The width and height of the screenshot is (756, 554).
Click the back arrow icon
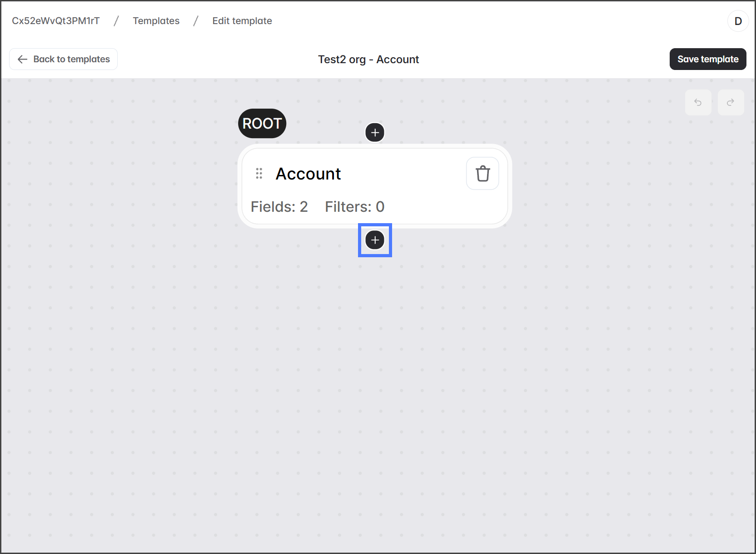(22, 59)
